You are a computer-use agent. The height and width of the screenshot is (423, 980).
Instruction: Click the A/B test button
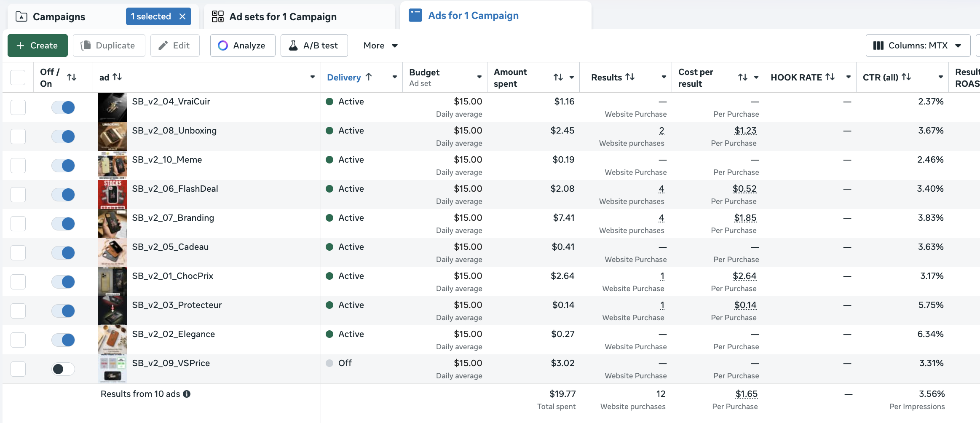pos(314,46)
